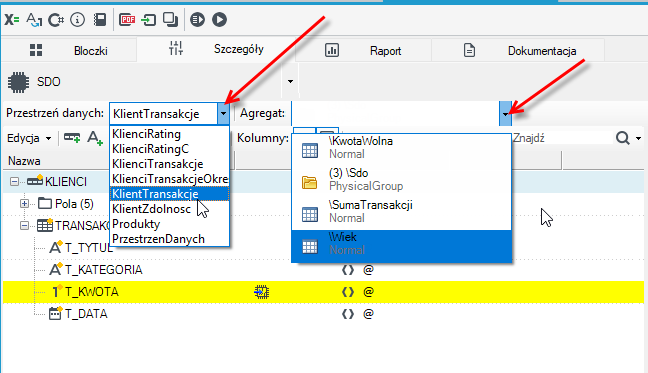
Task: Click the braces icon in T_DATA row
Action: coord(348,314)
